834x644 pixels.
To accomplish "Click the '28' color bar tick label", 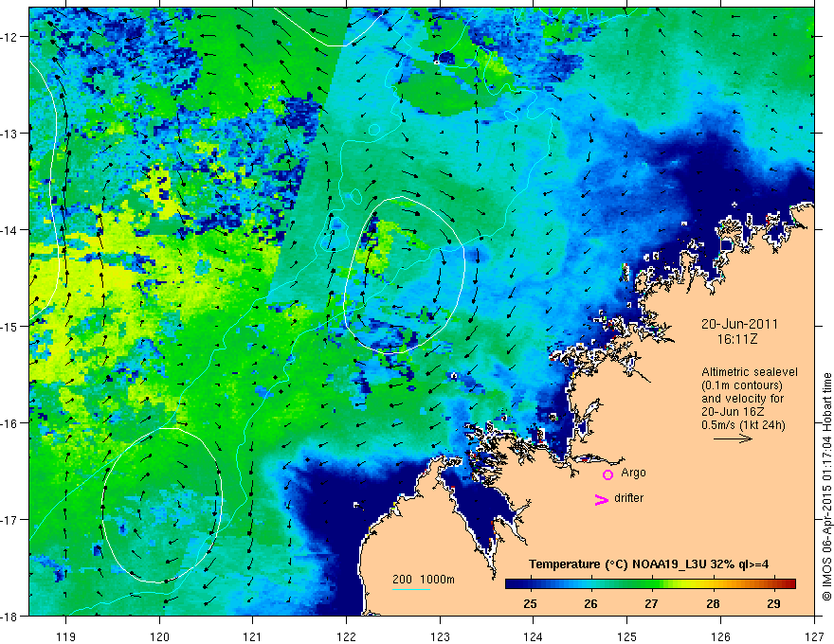I will click(x=713, y=603).
